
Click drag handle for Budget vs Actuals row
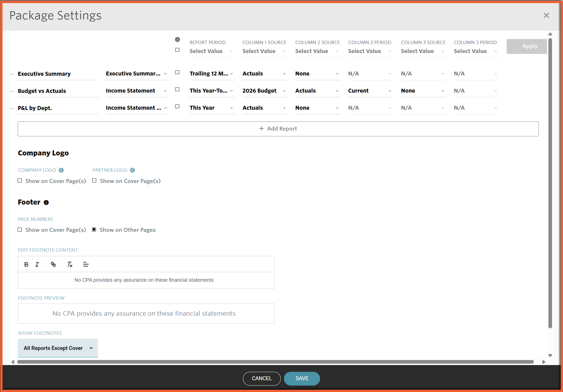tap(12, 91)
